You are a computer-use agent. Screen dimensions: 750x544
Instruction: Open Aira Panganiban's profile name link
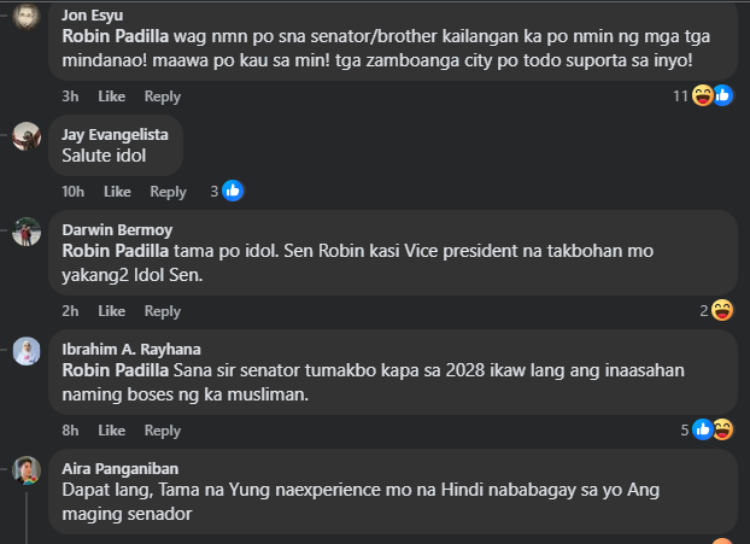coord(119,468)
